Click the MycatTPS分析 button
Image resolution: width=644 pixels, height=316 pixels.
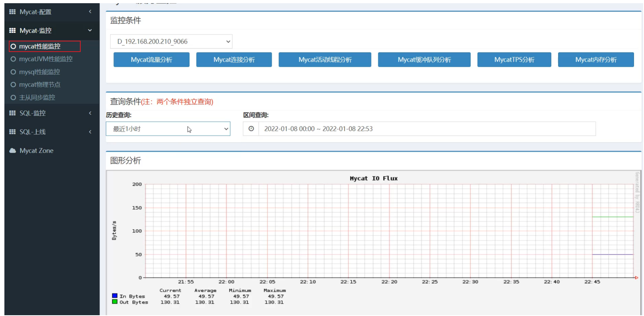[x=514, y=60]
